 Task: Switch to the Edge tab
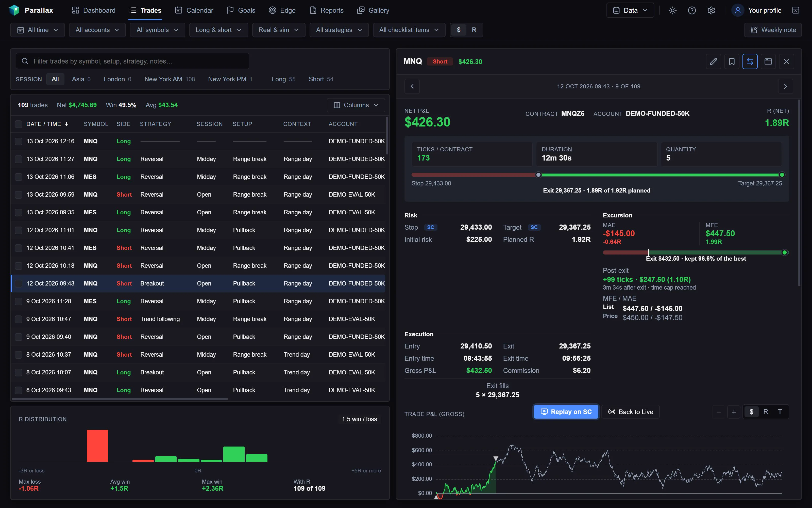tap(282, 10)
